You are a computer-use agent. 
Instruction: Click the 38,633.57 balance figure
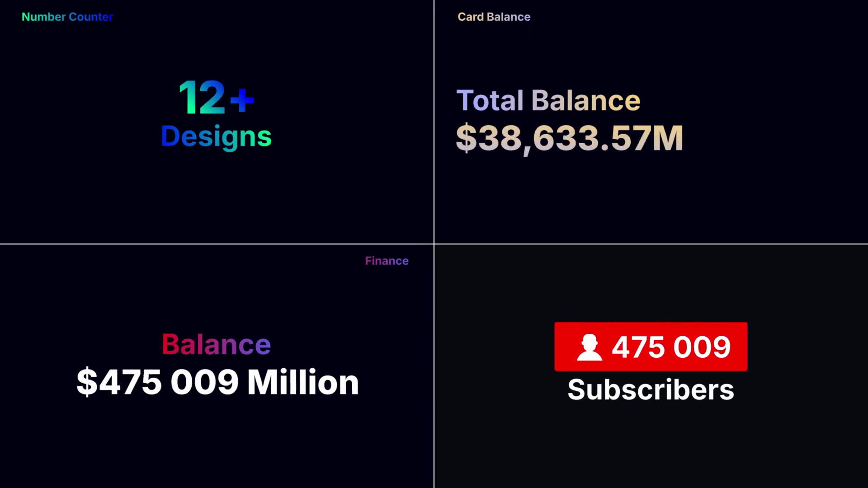(x=564, y=138)
